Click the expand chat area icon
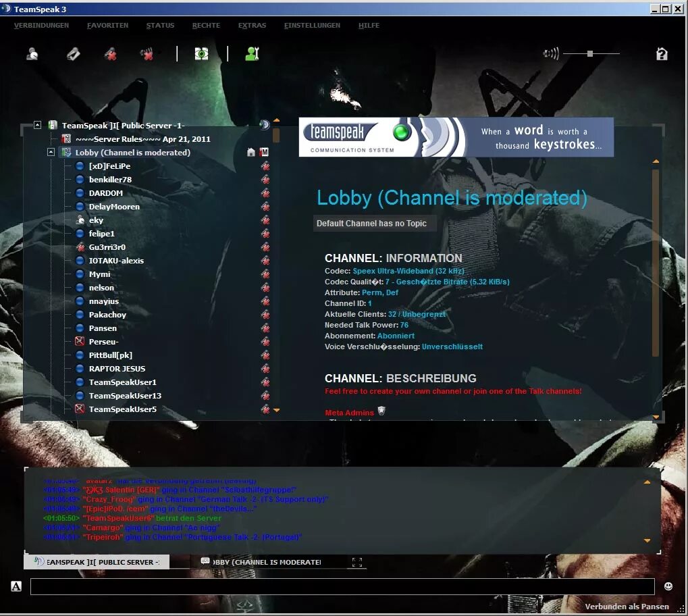 tap(357, 562)
